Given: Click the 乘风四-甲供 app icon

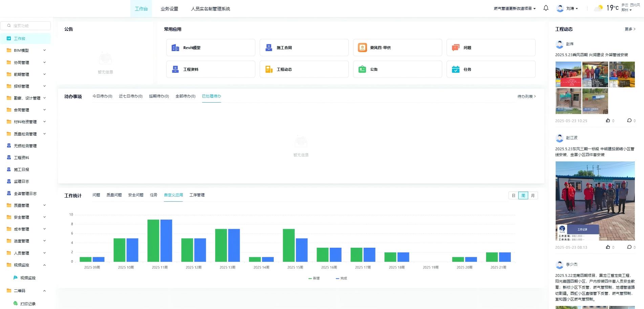Looking at the screenshot, I should [362, 48].
